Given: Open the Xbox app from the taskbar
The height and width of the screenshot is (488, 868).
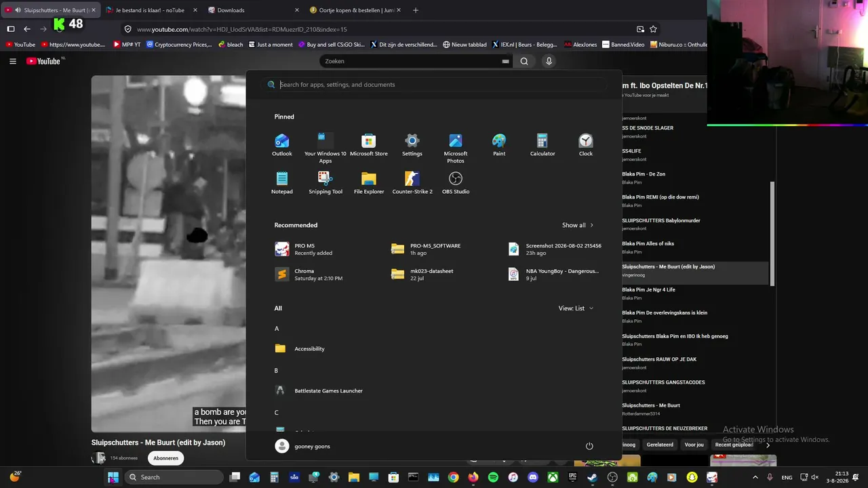Looking at the screenshot, I should pos(553,477).
